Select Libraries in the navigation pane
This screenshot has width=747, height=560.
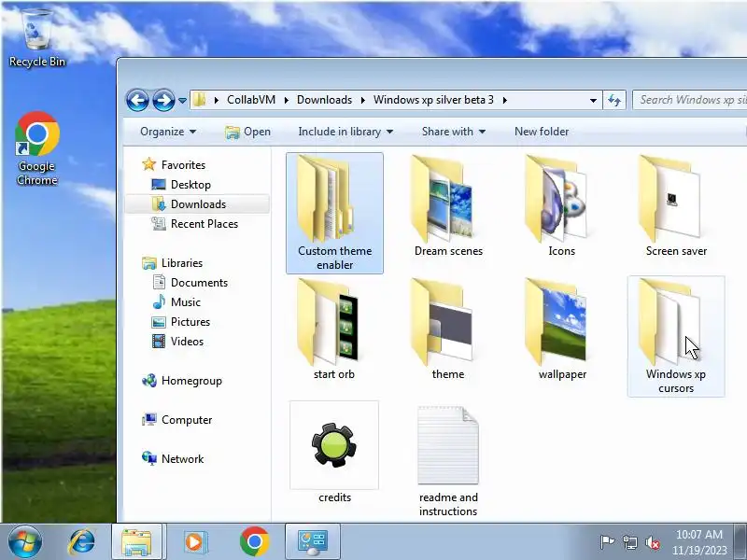(181, 263)
